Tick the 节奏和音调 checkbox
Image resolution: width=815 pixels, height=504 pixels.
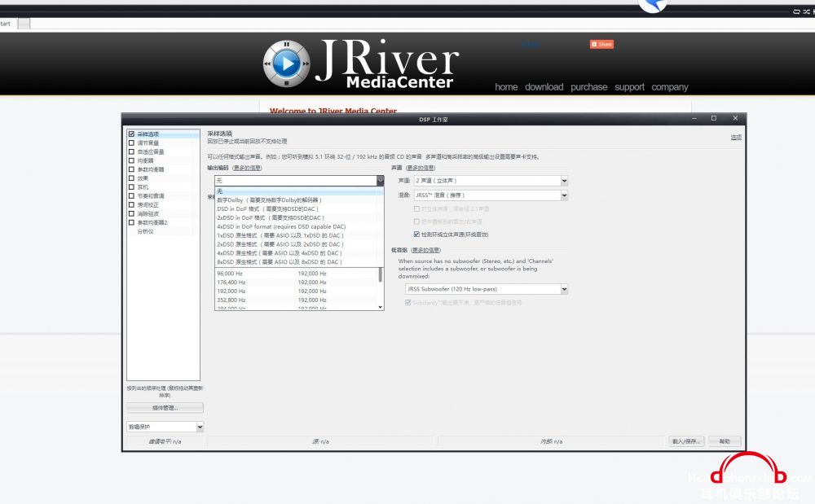pos(131,195)
